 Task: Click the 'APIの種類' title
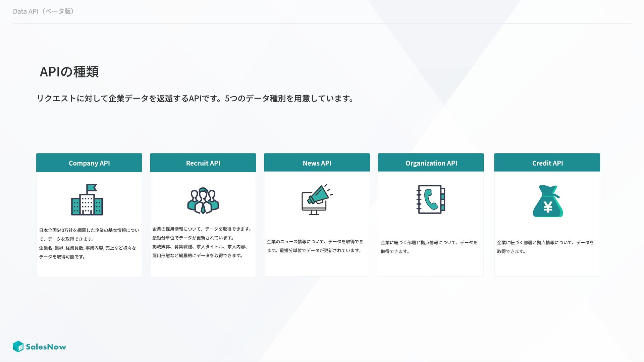[69, 72]
